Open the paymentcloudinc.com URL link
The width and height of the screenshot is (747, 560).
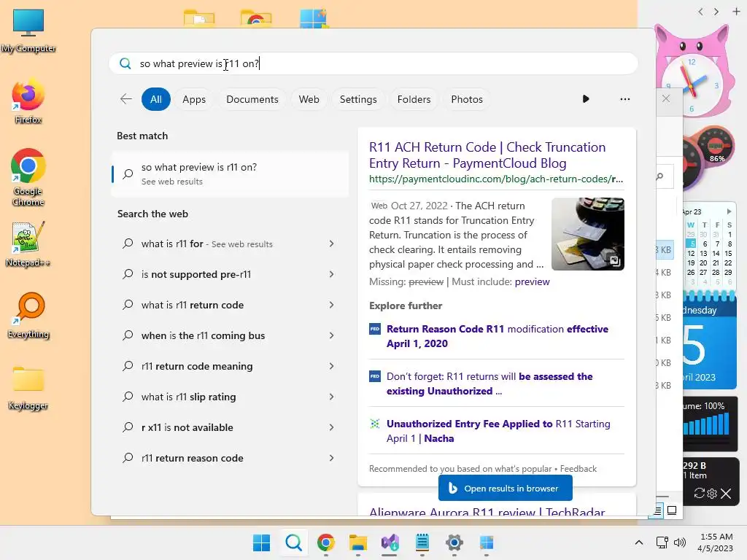496,179
